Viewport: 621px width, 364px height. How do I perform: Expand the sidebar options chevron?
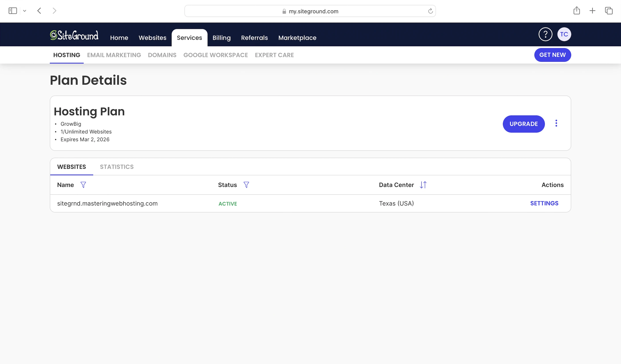(x=24, y=11)
